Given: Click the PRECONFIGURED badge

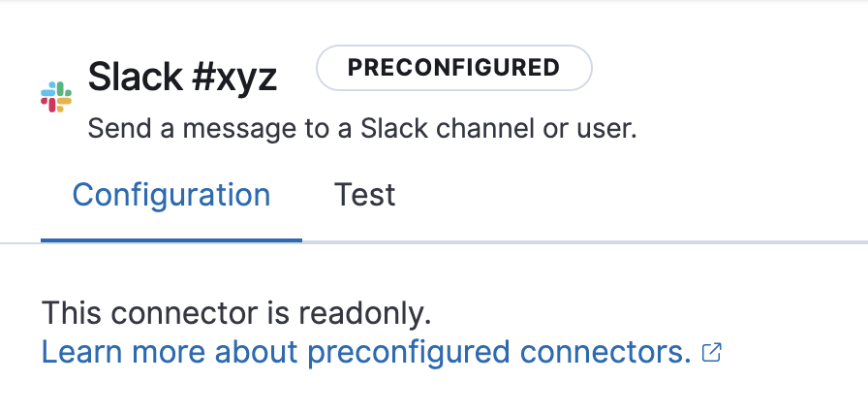Looking at the screenshot, I should [453, 68].
